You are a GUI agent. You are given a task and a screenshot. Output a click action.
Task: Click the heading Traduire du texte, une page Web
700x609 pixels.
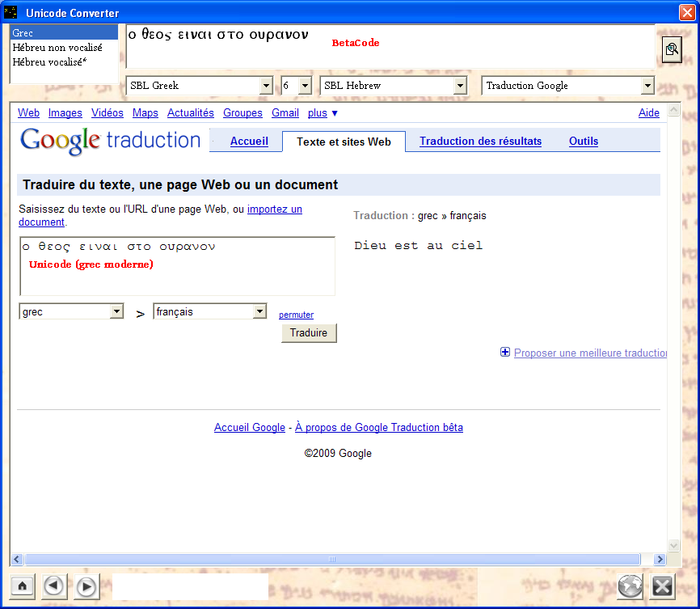click(180, 184)
